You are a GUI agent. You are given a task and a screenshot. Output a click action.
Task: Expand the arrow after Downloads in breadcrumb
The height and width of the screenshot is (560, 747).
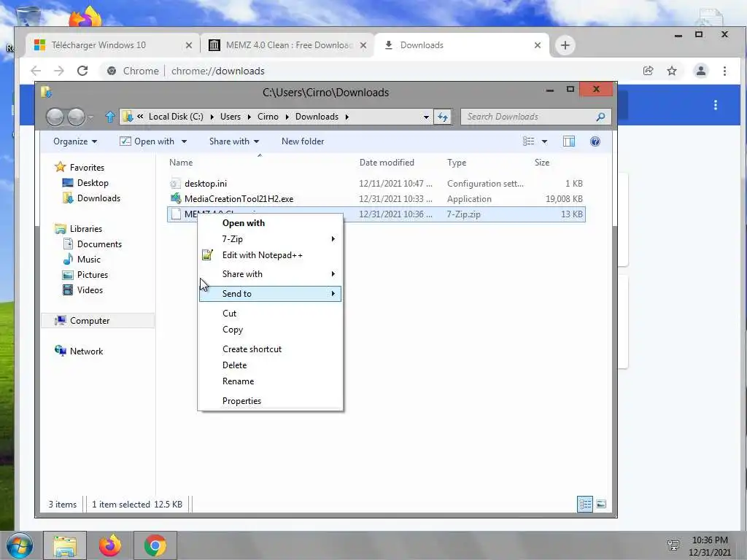[347, 117]
